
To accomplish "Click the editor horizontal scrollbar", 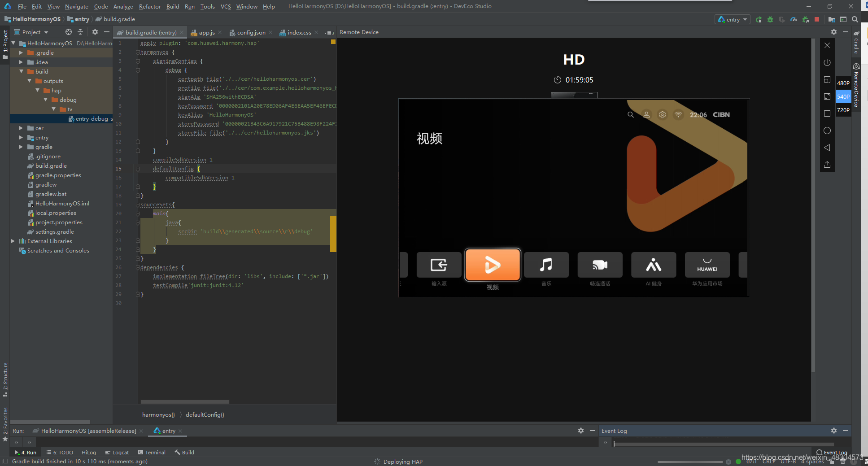I will click(x=184, y=402).
